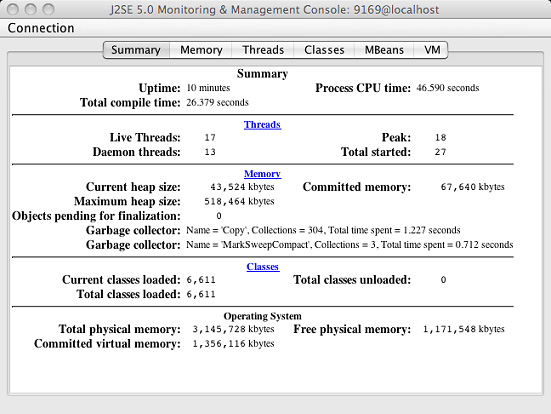This screenshot has width=551, height=414.
Task: Click free physical memory 1,171,548 kbytes
Action: point(464,329)
